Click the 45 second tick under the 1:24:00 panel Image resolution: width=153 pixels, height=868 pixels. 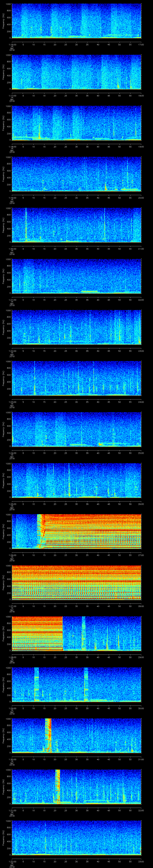pos(109,453)
